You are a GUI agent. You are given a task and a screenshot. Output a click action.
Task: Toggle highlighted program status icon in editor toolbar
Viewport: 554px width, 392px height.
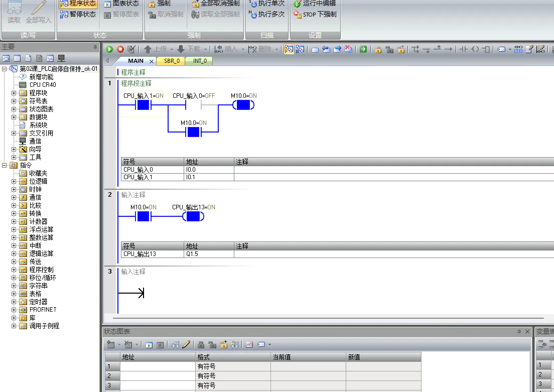289,50
